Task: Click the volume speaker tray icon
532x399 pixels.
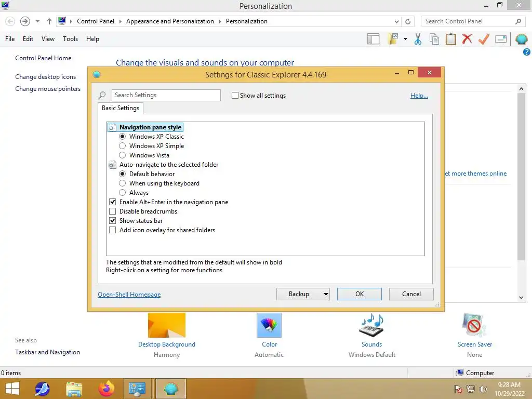Action: (x=483, y=389)
